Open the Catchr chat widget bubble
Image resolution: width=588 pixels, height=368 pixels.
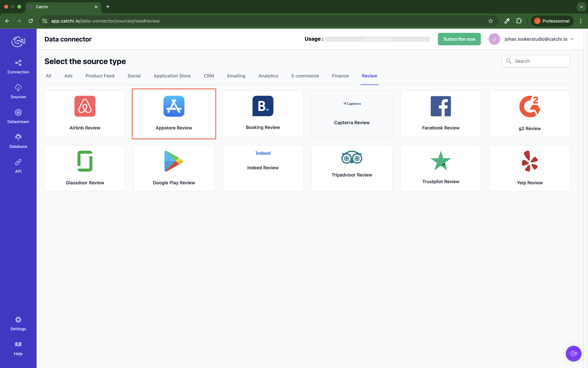point(573,353)
